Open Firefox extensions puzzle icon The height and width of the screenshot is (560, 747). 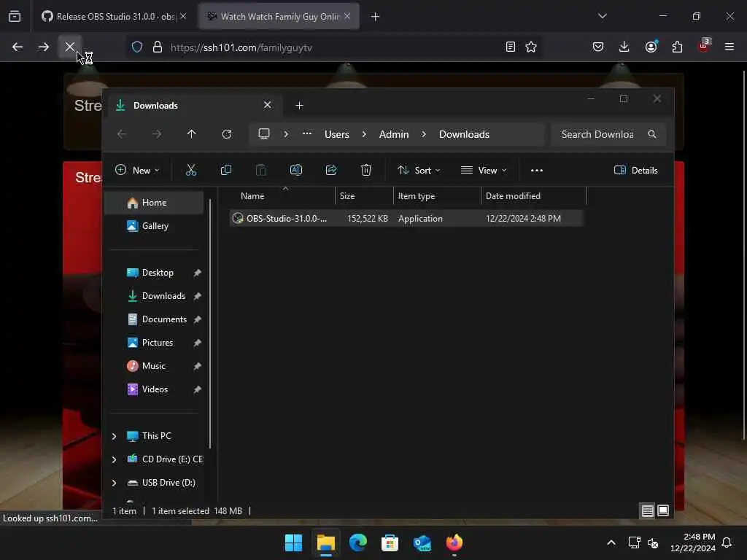[x=677, y=47]
